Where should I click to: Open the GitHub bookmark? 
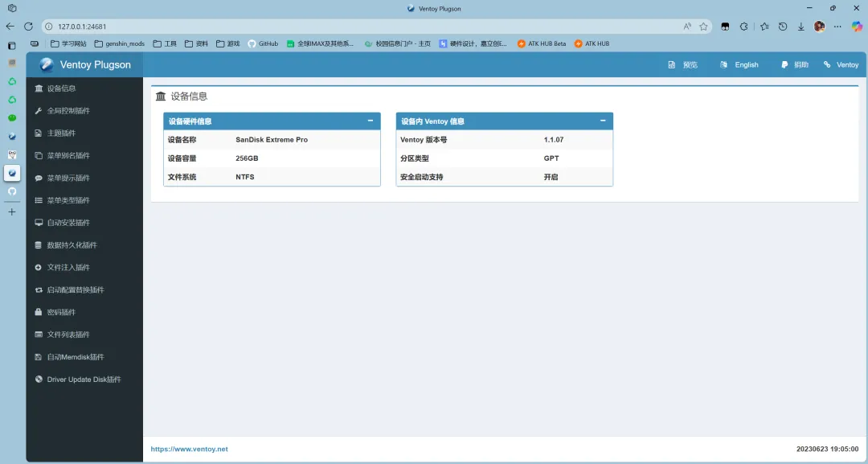pyautogui.click(x=263, y=43)
